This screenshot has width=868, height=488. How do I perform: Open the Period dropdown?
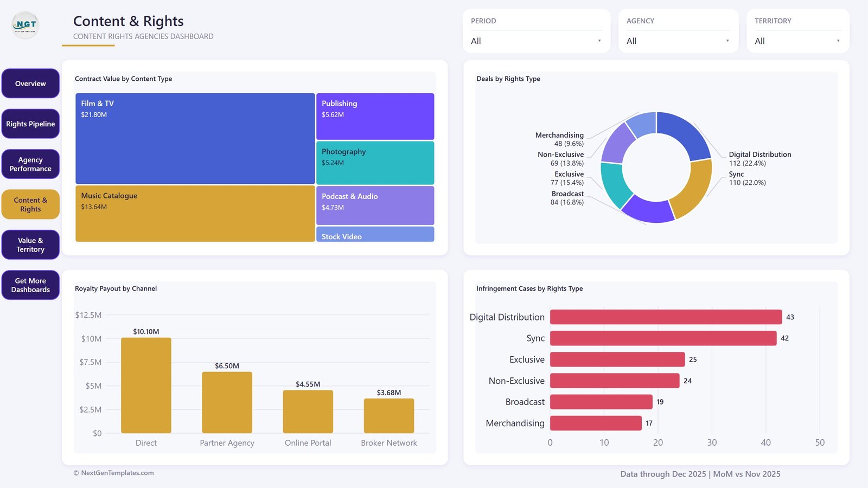[x=537, y=41]
